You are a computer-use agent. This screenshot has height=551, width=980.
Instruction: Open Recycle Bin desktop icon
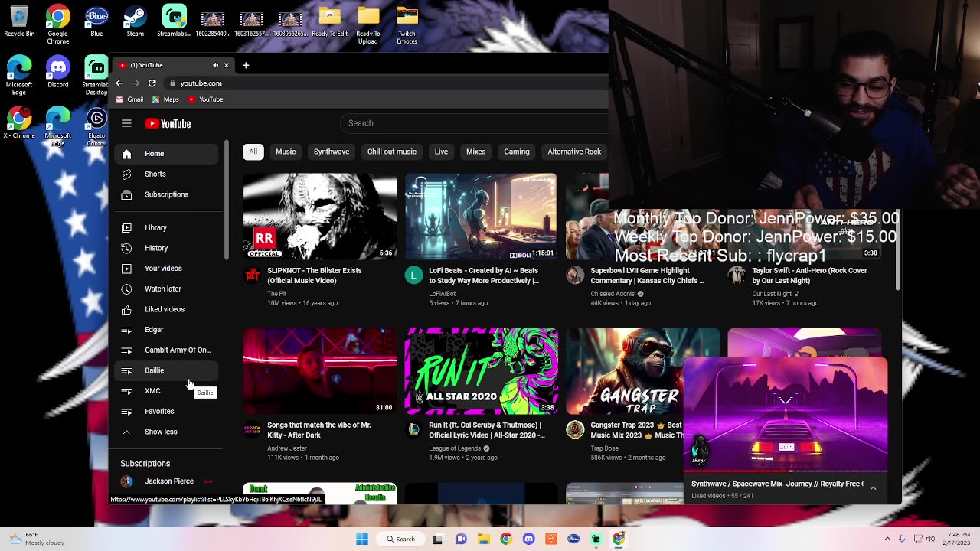19,22
